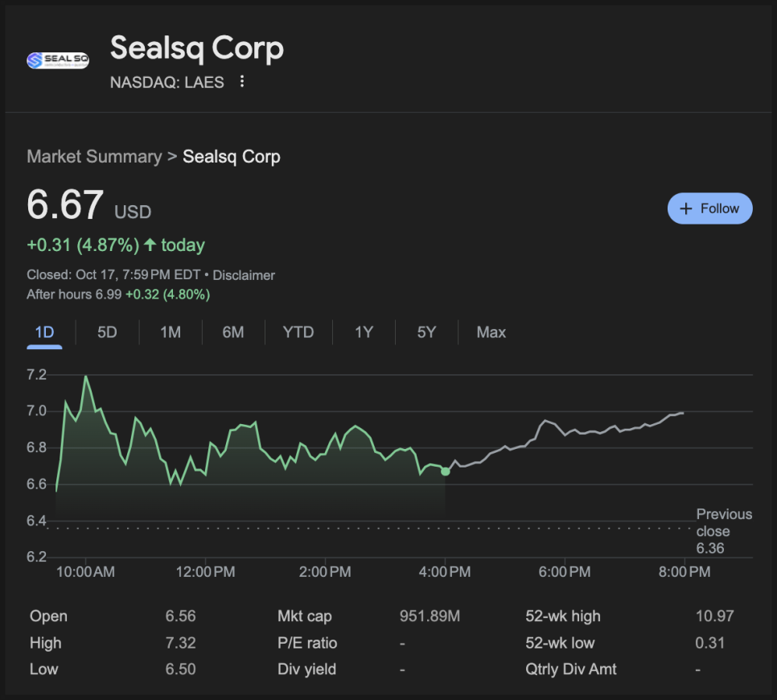777x700 pixels.
Task: Click the Sealsq company logo
Action: pyautogui.click(x=57, y=60)
